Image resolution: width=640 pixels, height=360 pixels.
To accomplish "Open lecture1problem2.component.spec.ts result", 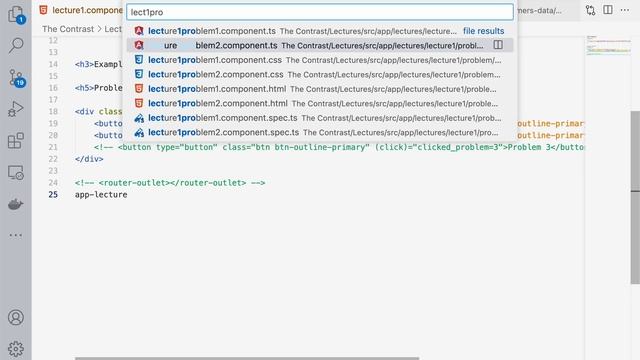I will point(320,133).
